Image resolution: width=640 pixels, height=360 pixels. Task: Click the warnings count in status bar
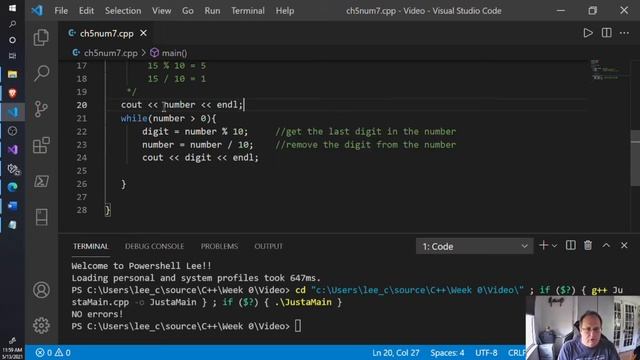click(63, 353)
